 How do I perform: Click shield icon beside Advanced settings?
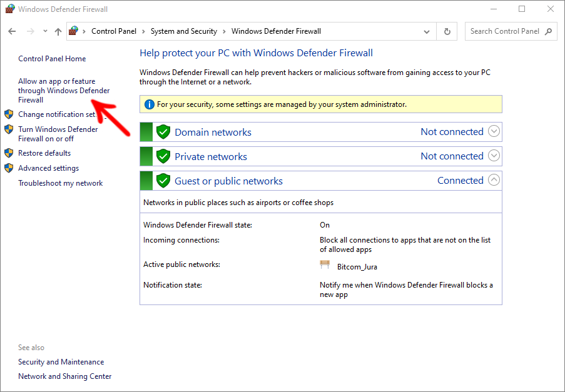(9, 168)
